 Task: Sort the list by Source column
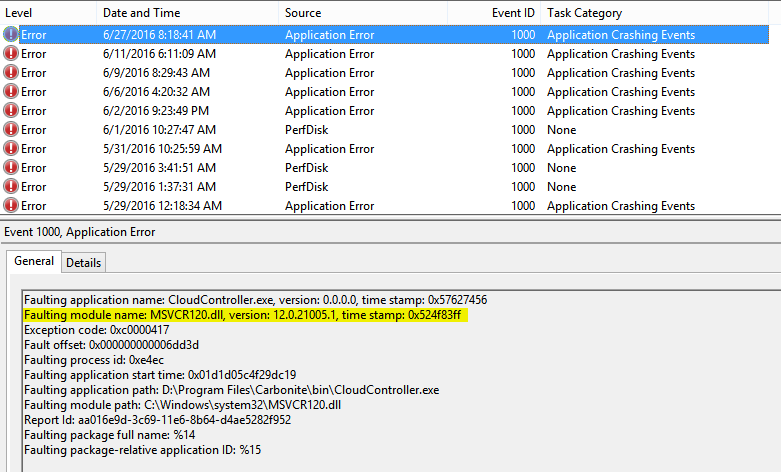[303, 13]
